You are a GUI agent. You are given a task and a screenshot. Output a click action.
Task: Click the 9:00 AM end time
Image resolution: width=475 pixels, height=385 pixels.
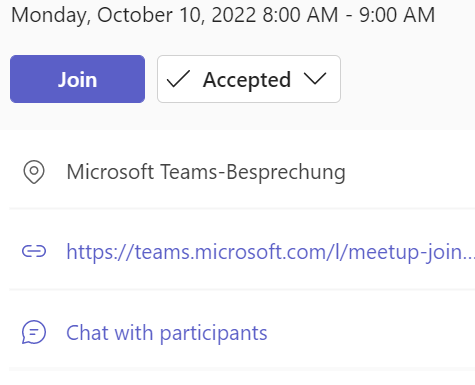(x=397, y=15)
